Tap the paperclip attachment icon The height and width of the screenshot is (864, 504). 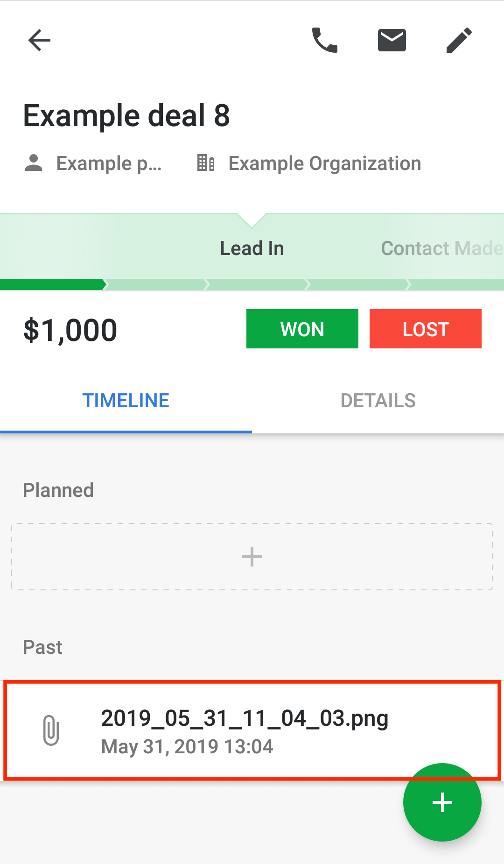coord(51,730)
